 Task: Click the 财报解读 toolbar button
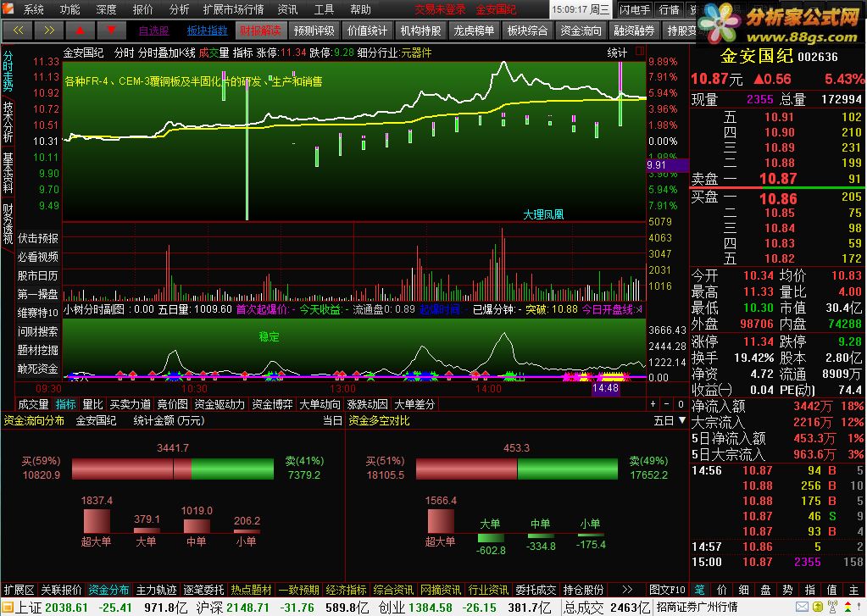[x=260, y=31]
